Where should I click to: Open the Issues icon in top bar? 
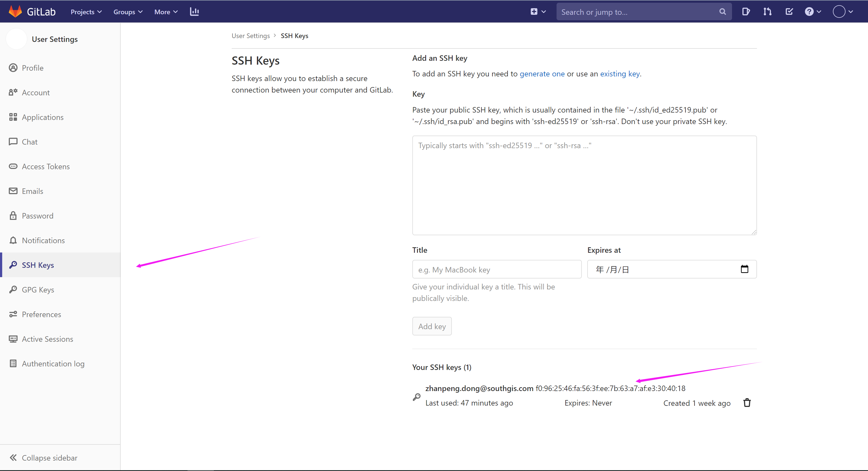tap(746, 12)
